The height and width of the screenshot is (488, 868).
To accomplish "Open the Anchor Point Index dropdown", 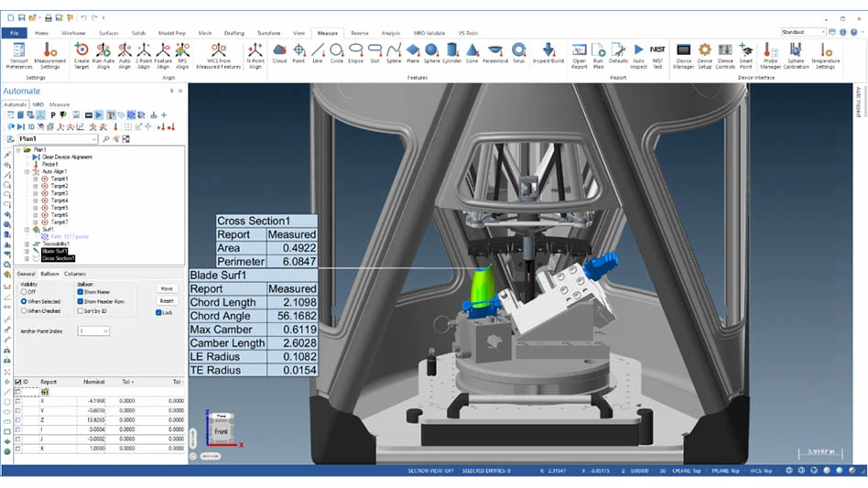I will pyautogui.click(x=93, y=331).
